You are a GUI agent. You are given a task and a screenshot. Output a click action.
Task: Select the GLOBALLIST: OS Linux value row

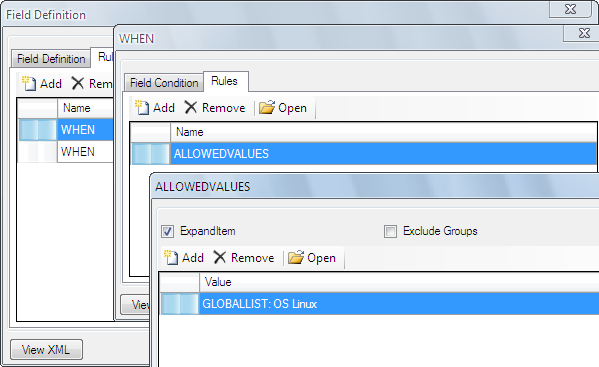380,304
